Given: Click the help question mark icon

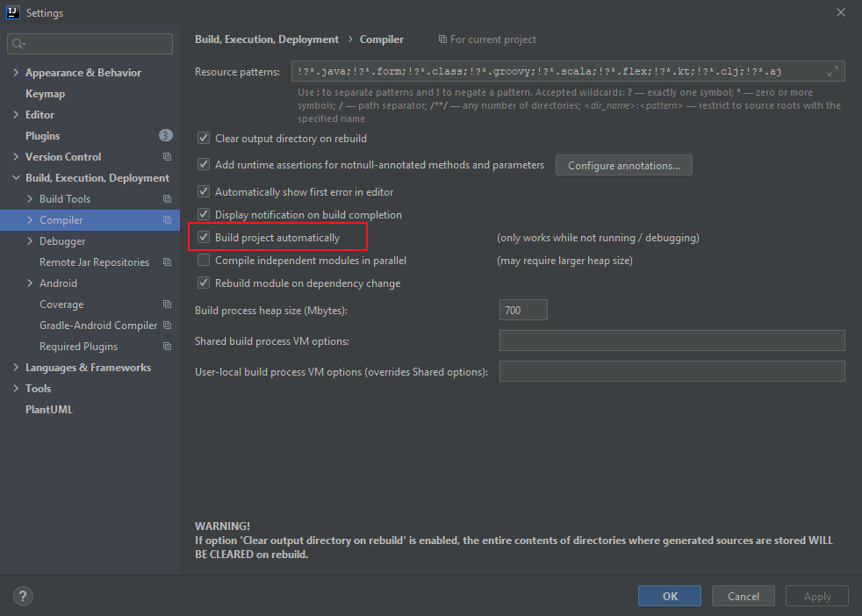Looking at the screenshot, I should pyautogui.click(x=23, y=596).
